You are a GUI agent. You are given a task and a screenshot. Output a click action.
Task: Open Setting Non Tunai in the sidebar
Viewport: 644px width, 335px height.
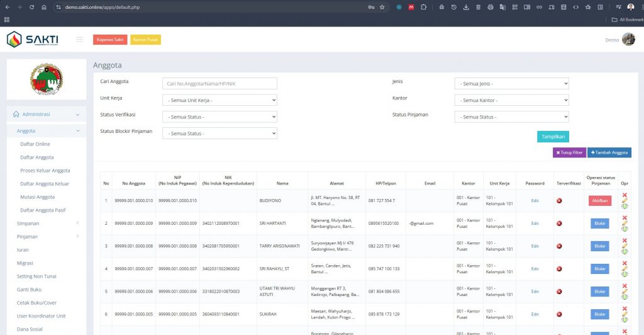click(x=36, y=276)
